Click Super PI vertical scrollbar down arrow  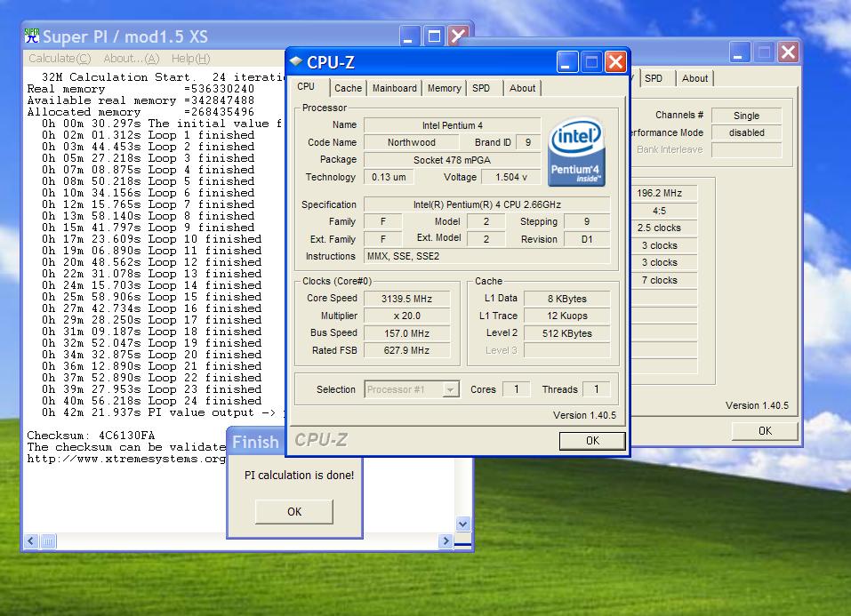click(x=463, y=524)
